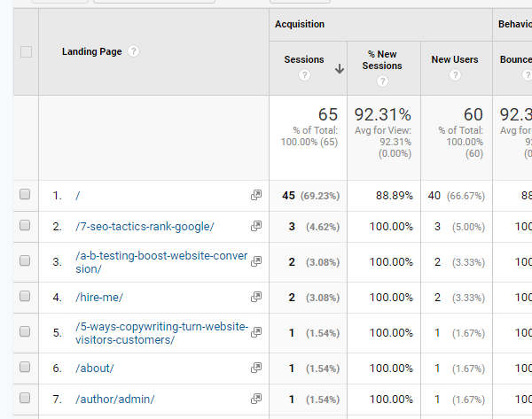
Task: Open /7-seo-tactics-rank-google/ landing page link
Action: [x=145, y=226]
